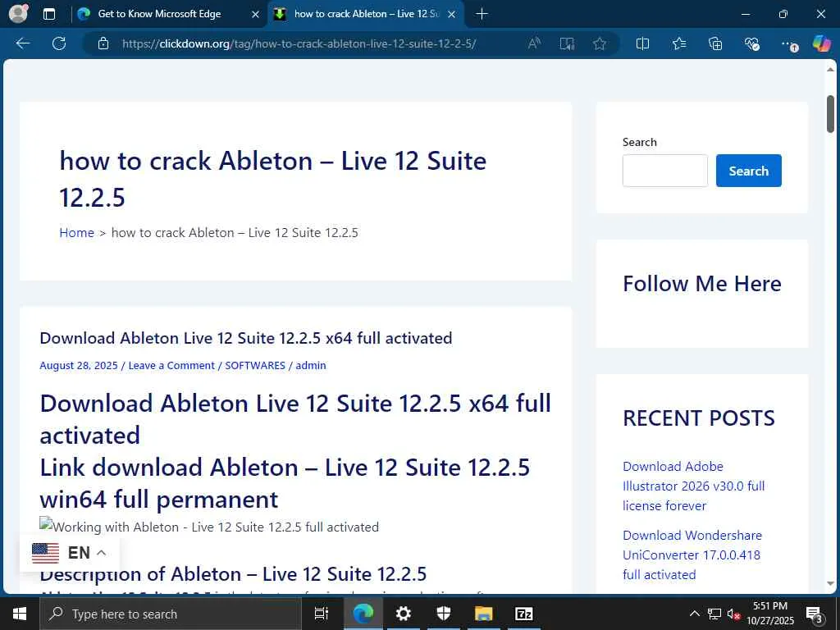Close the Get to Know Microsoft Edge tab

[x=256, y=15]
